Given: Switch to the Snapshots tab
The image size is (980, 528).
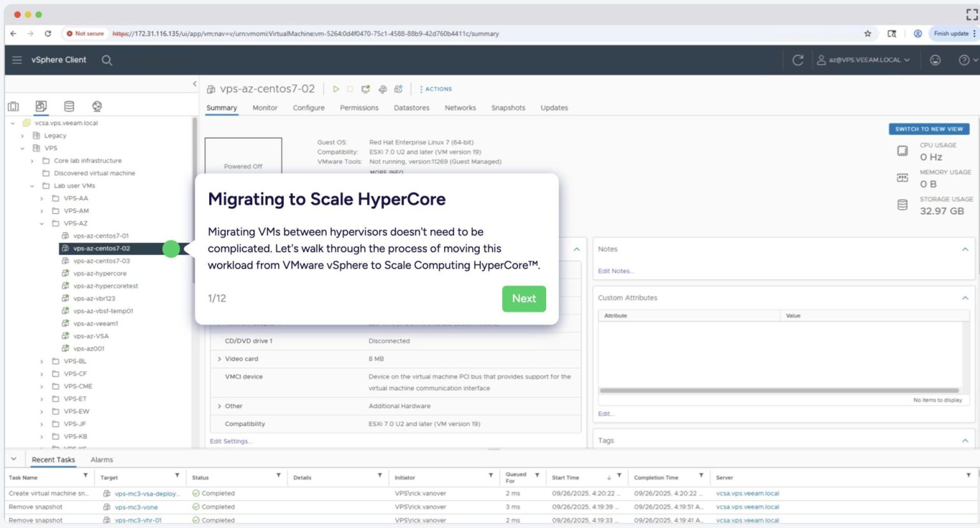Looking at the screenshot, I should (508, 108).
